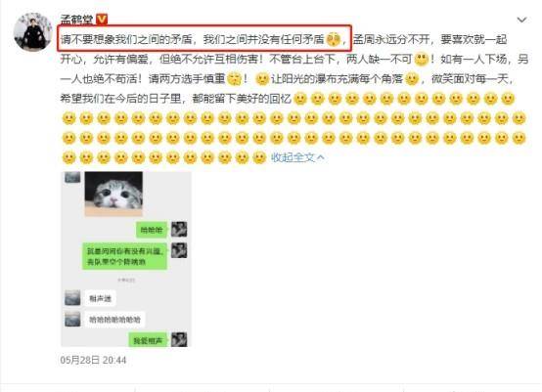Click the first smiley after 美好的回忆
Screen dimensions: 542x392
click(x=300, y=99)
